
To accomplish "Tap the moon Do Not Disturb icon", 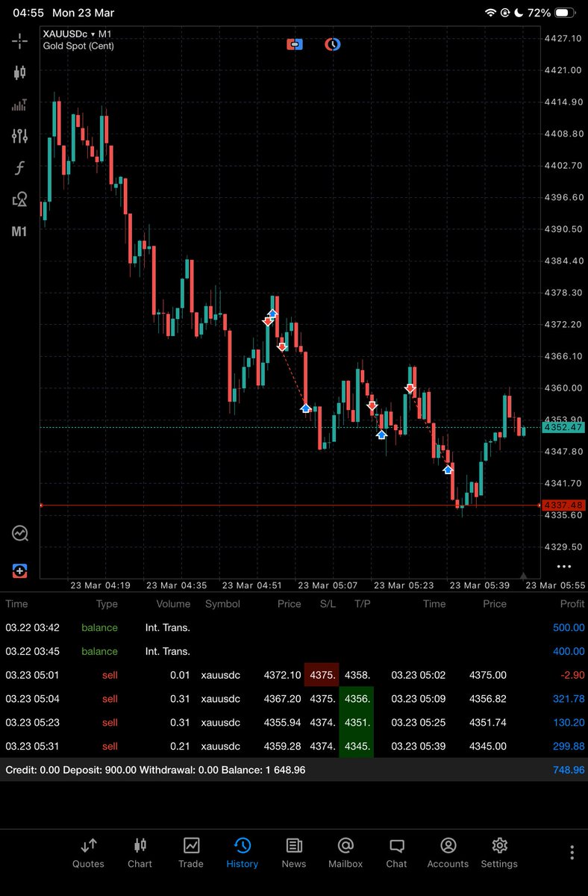I will click(519, 13).
